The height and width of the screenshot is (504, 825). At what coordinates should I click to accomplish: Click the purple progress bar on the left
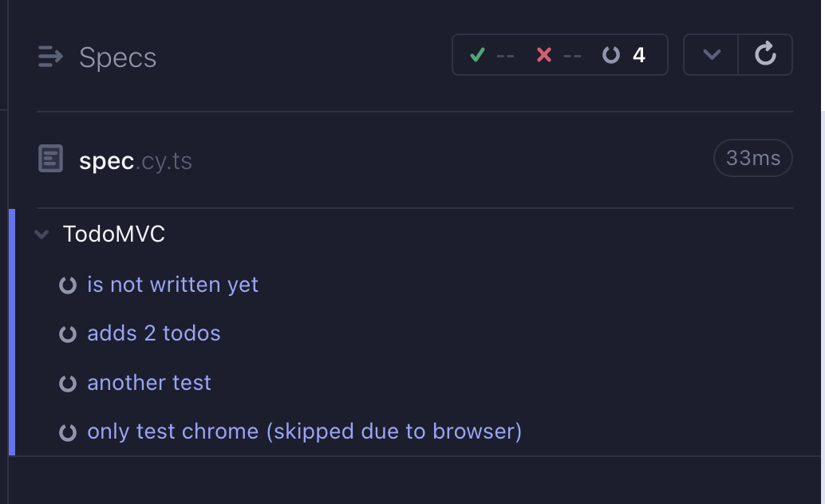10,331
